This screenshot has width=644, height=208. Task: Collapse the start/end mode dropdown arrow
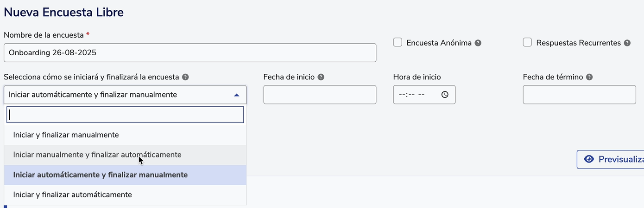click(x=237, y=95)
